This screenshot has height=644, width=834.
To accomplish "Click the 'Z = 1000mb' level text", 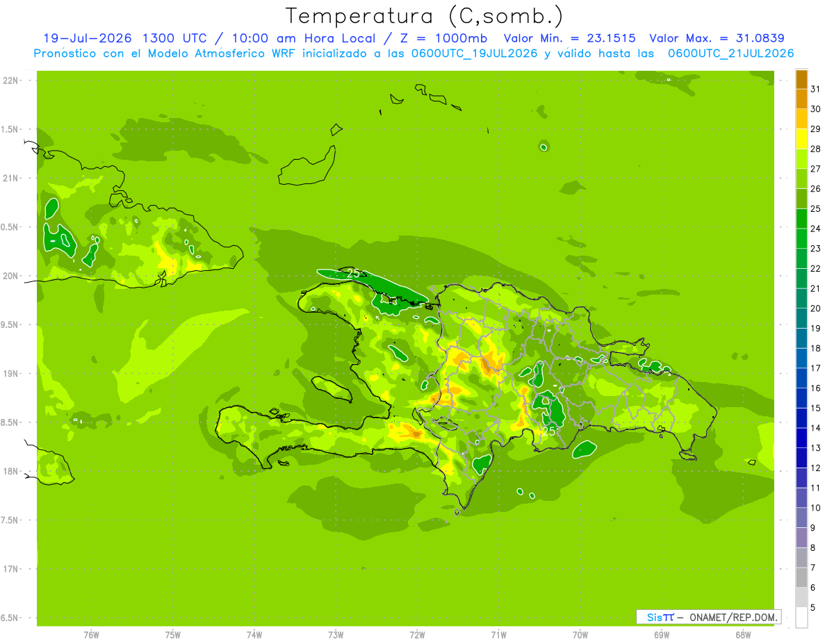I will pyautogui.click(x=445, y=38).
